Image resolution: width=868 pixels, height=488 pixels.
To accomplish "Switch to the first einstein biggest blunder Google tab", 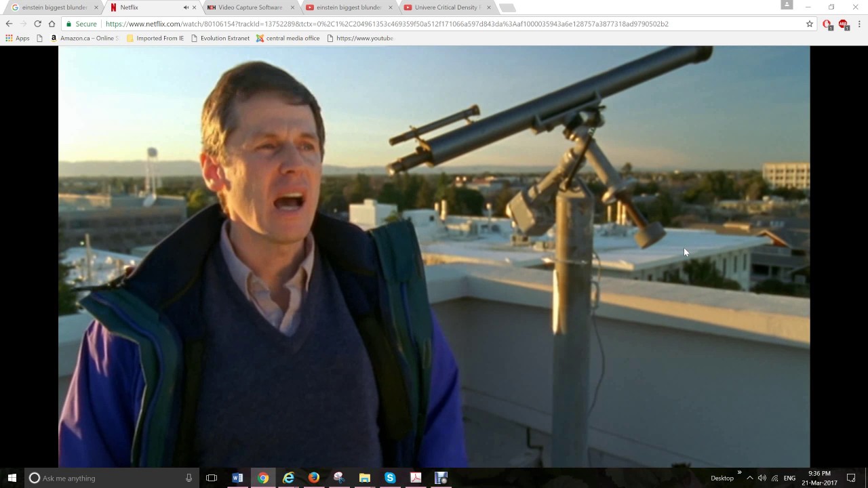I will [x=53, y=7].
